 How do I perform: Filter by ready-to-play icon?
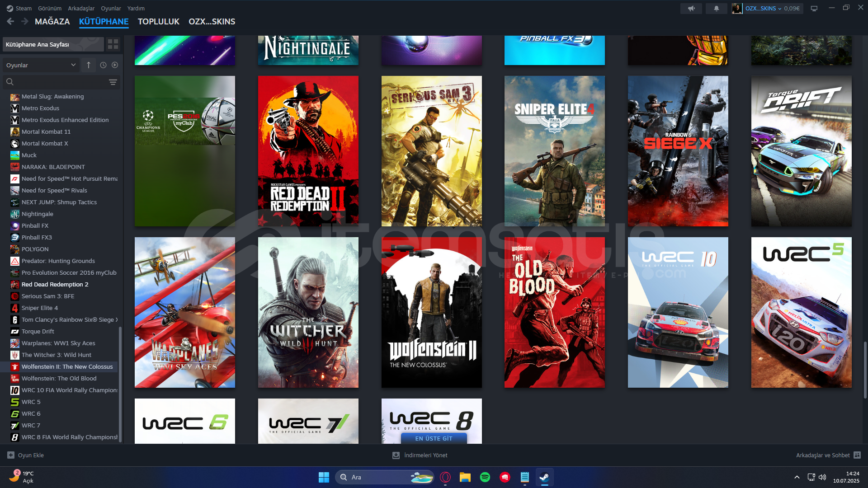click(x=115, y=65)
